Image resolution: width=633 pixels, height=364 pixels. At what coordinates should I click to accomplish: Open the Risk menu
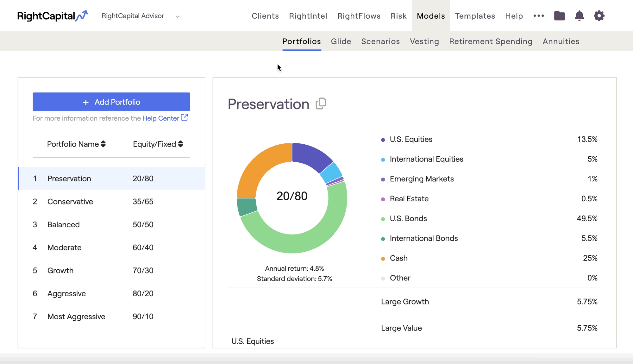(398, 16)
